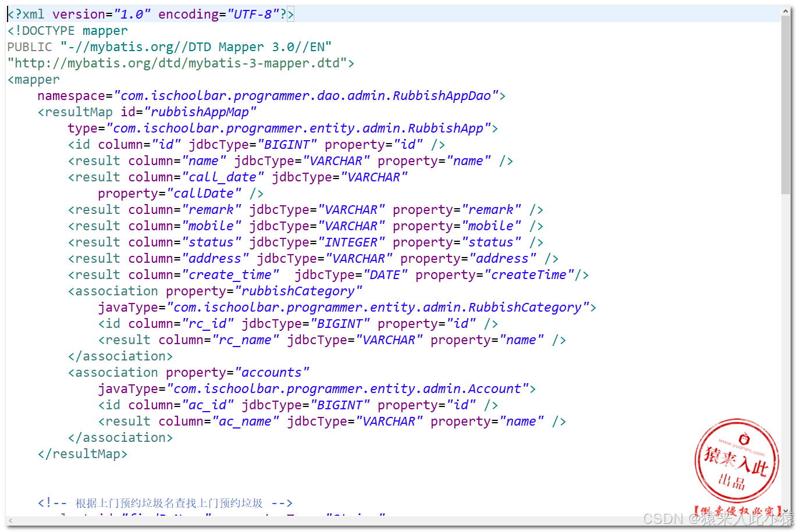This screenshot has height=532, width=797.
Task: Click the association property "accounts"
Action: [272, 372]
